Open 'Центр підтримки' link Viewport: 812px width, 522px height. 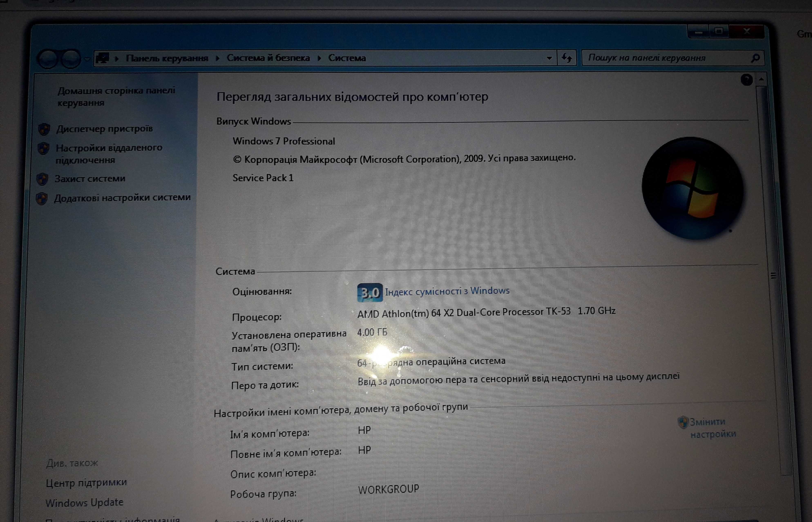click(86, 482)
